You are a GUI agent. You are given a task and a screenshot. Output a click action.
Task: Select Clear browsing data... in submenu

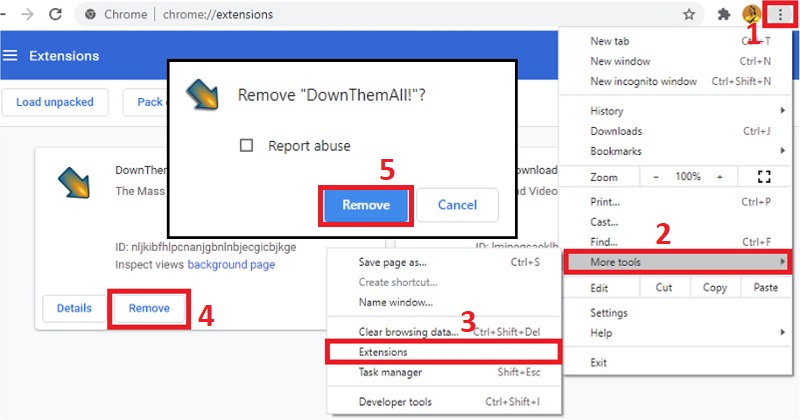click(444, 332)
